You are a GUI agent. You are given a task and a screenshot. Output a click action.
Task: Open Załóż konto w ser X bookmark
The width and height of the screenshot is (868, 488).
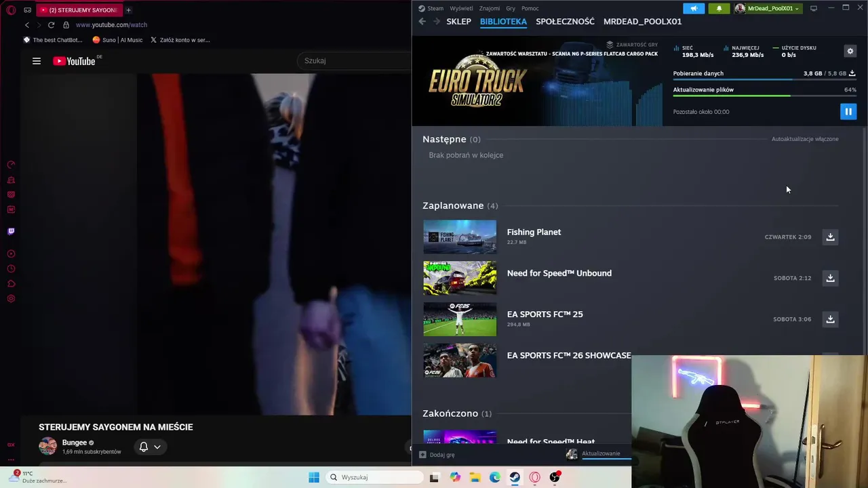click(180, 40)
